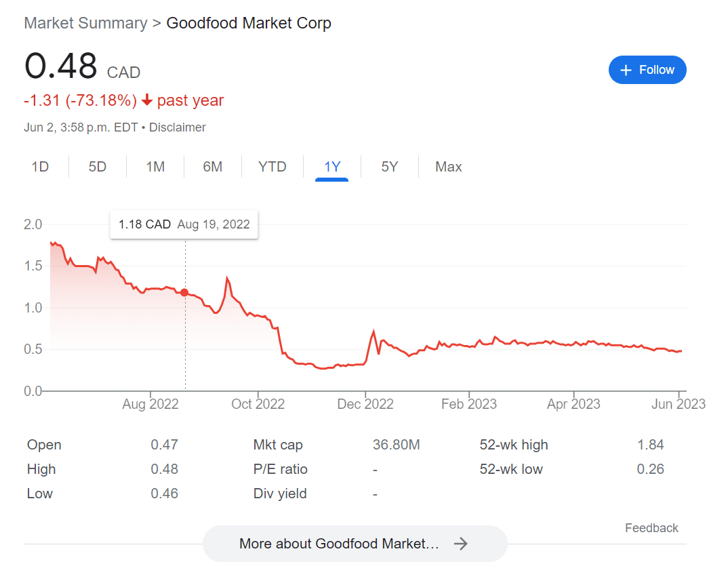This screenshot has height=562, width=728.
Task: Send Feedback on this panel
Action: tap(651, 528)
